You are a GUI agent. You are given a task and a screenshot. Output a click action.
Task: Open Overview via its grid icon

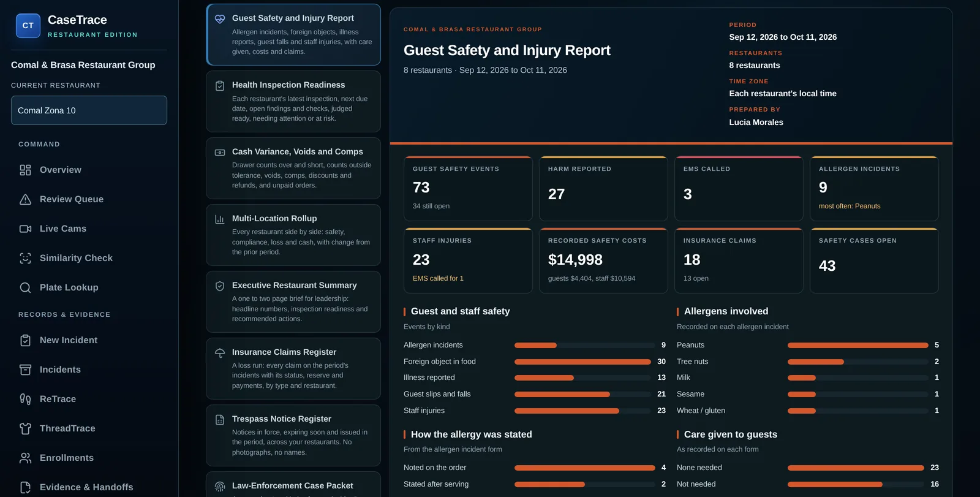(25, 170)
